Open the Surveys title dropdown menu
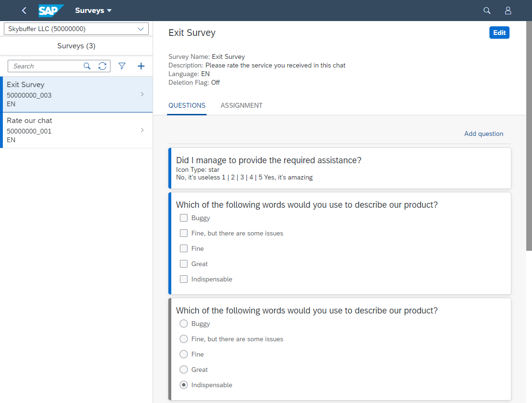 [x=93, y=11]
